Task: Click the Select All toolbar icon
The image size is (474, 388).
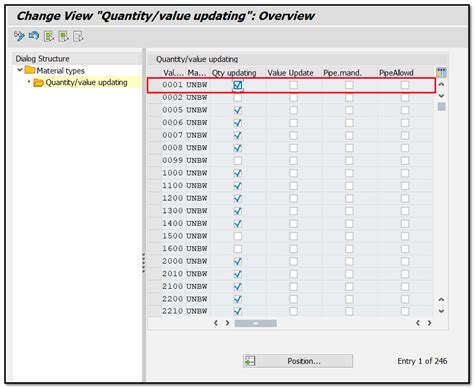Action: click(x=49, y=36)
